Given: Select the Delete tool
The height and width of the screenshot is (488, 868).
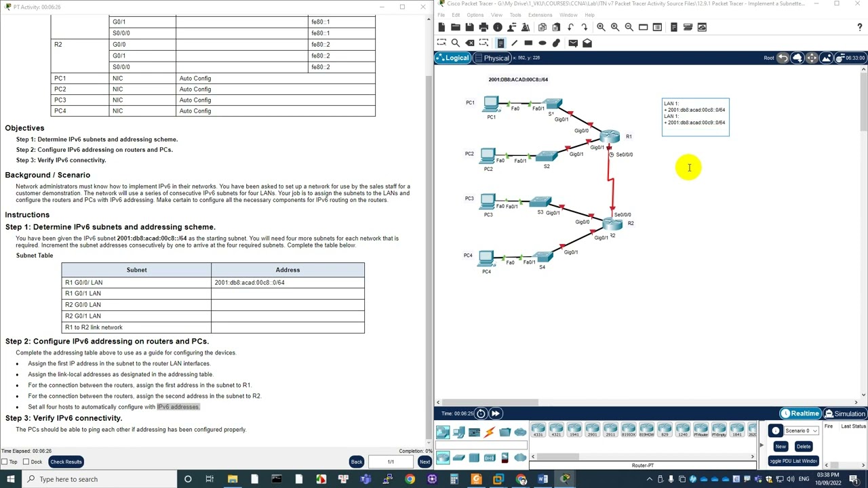Looking at the screenshot, I should coord(470,43).
